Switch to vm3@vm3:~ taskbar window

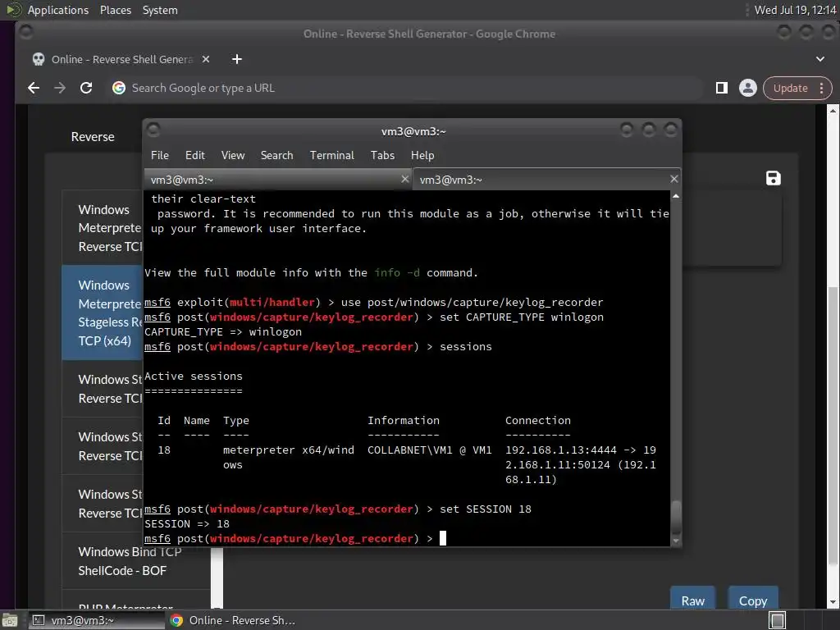point(95,620)
